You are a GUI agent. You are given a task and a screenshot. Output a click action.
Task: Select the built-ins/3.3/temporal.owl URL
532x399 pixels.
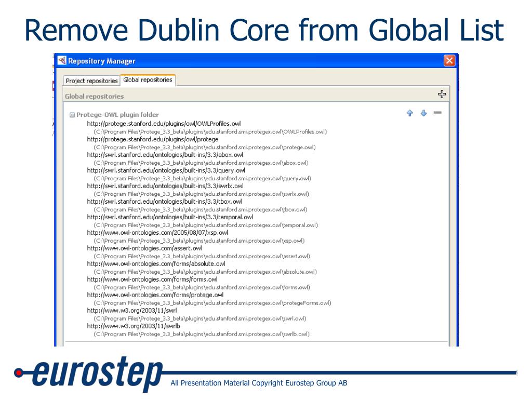[170, 217]
